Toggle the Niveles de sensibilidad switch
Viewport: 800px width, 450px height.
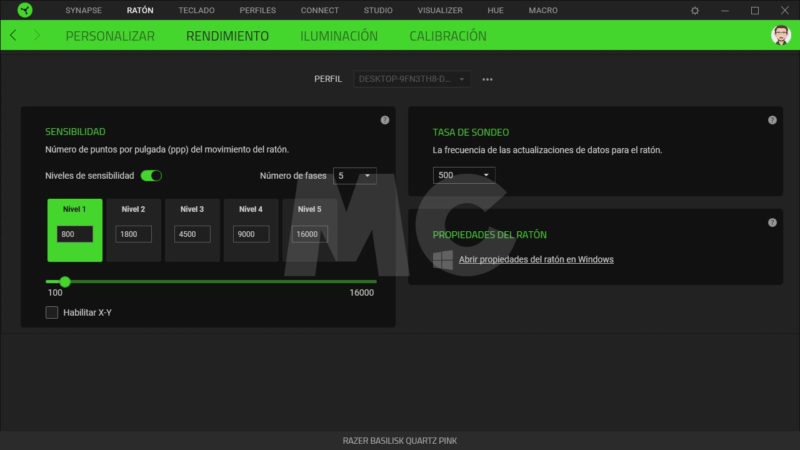[x=151, y=176]
